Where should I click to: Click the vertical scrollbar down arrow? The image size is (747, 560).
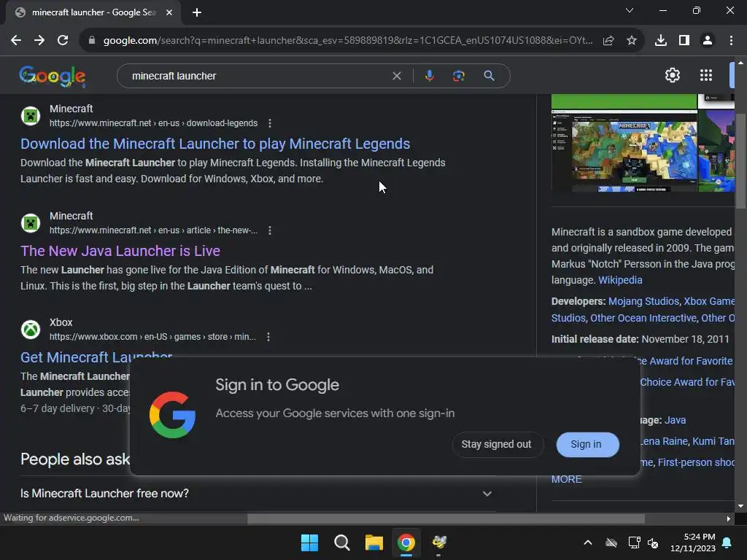click(x=740, y=506)
